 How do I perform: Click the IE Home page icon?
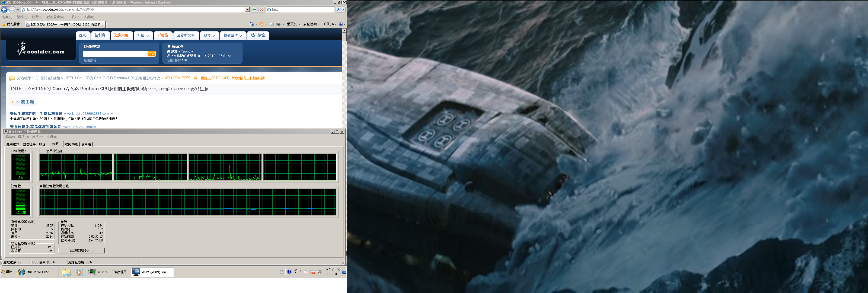[251, 24]
